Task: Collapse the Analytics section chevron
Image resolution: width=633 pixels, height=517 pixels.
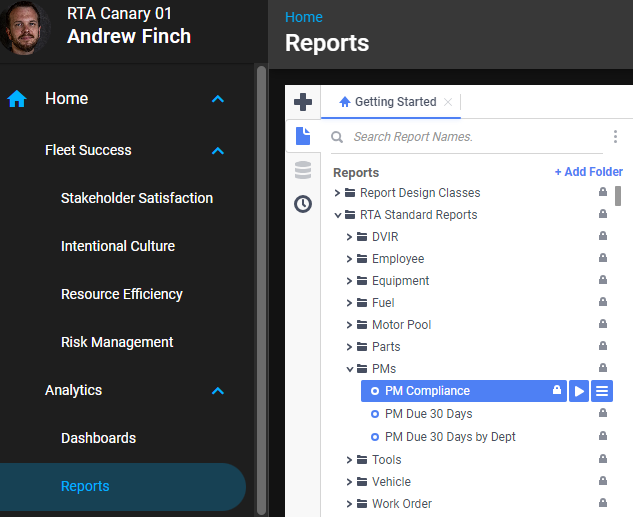Action: point(218,391)
